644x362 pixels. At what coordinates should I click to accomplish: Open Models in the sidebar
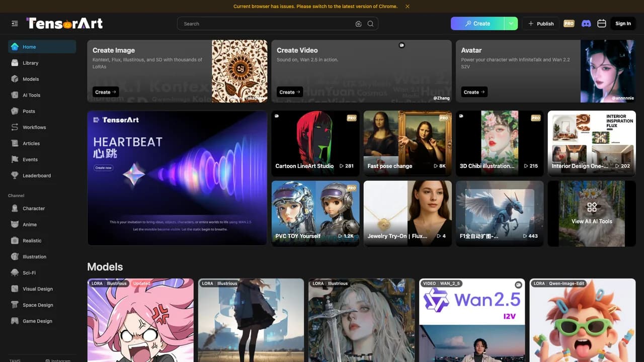[42, 79]
